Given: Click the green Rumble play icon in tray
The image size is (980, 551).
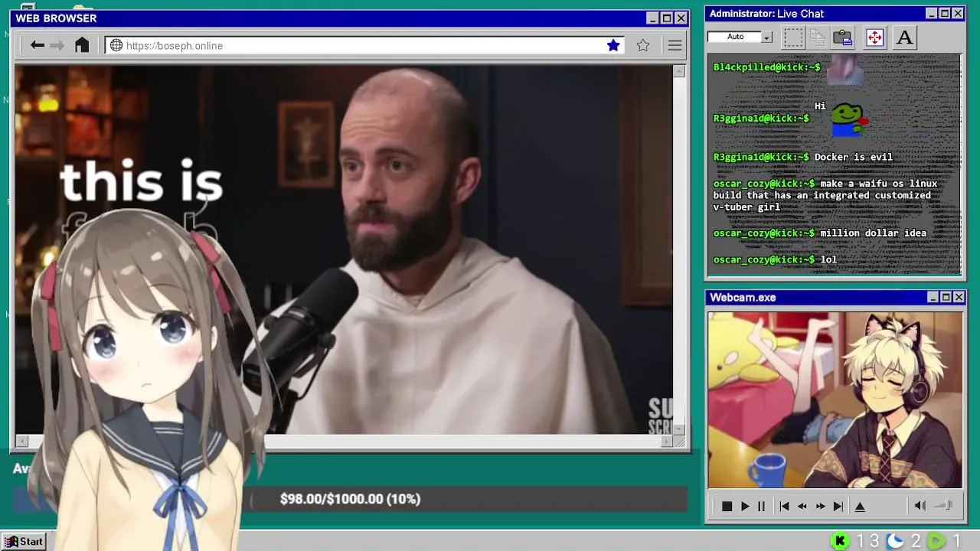Looking at the screenshot, I should coord(936,541).
